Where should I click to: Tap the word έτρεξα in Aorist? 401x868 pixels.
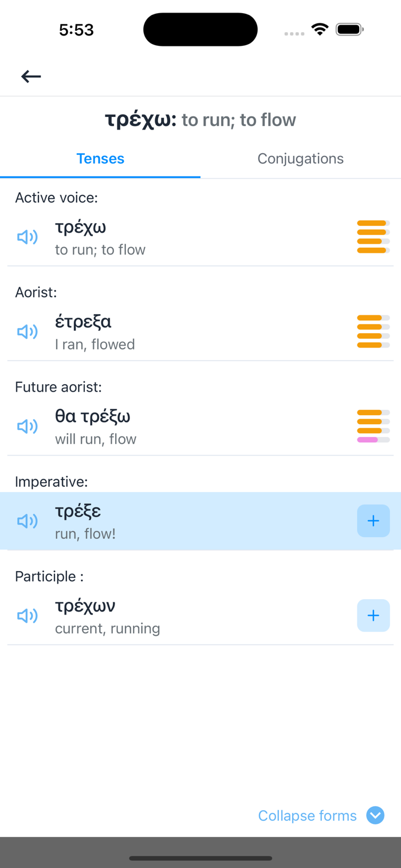(x=83, y=322)
